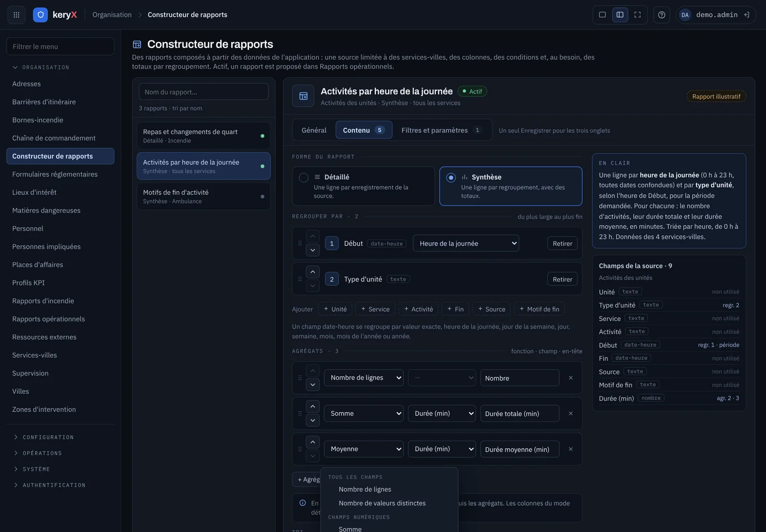This screenshot has width=766, height=532.
Task: Add Source as grouping field
Action: 492,309
